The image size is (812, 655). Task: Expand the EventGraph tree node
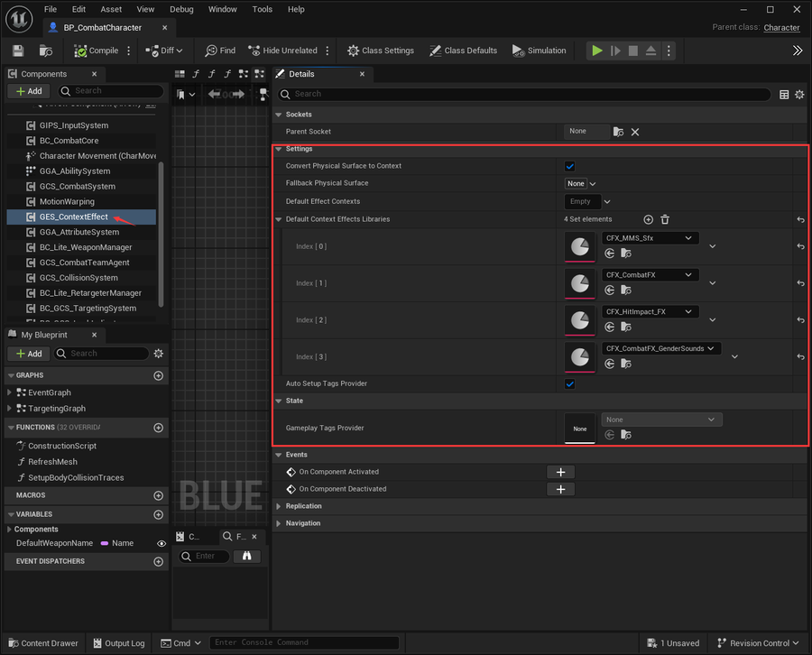point(9,392)
